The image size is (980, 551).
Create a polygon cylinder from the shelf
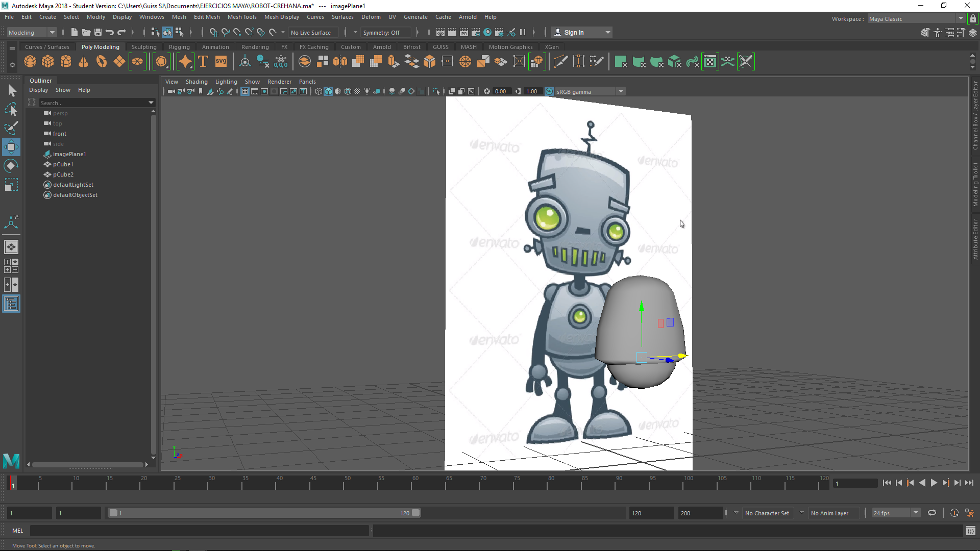[66, 62]
